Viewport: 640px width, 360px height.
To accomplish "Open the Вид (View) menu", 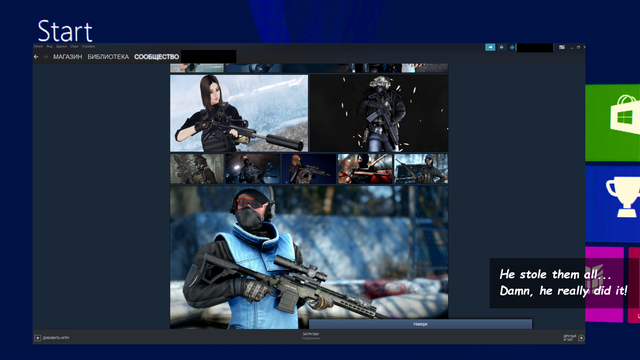I will click(x=49, y=47).
